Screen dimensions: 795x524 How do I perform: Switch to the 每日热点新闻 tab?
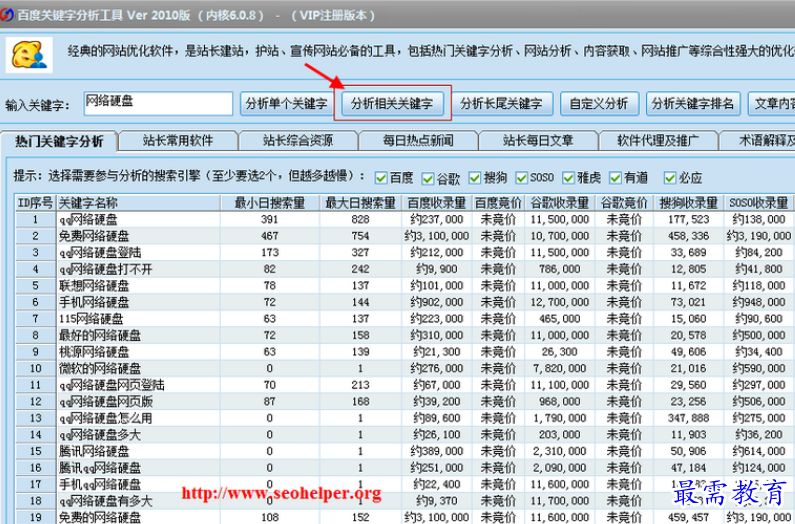click(418, 141)
